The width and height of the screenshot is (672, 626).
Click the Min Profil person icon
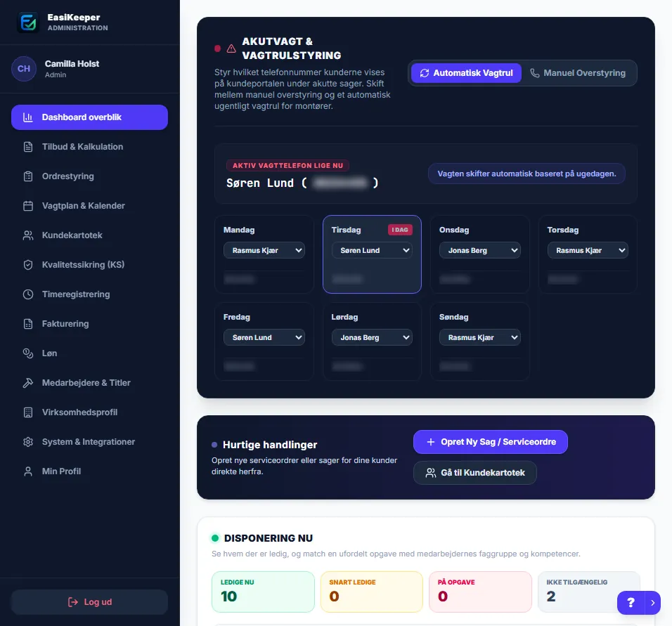pos(28,471)
